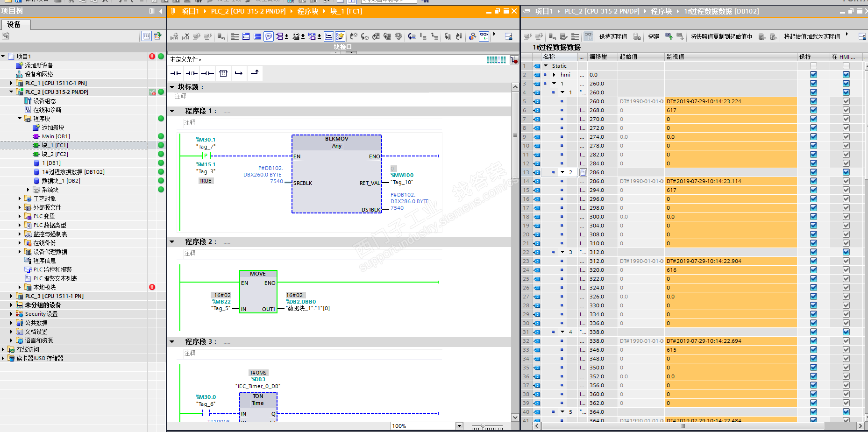Click 将起始值加载为实际值 button

811,36
